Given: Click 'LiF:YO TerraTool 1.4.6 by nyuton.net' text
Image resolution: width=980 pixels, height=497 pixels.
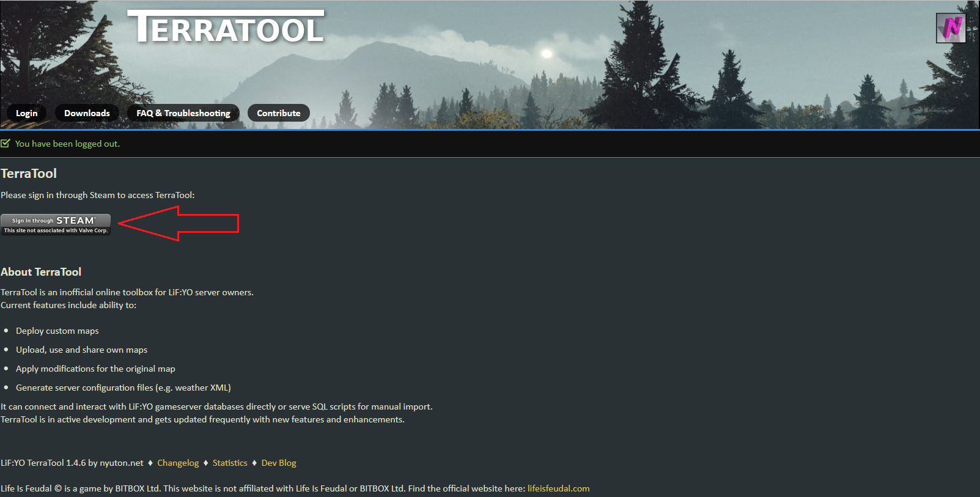Looking at the screenshot, I should (x=72, y=463).
